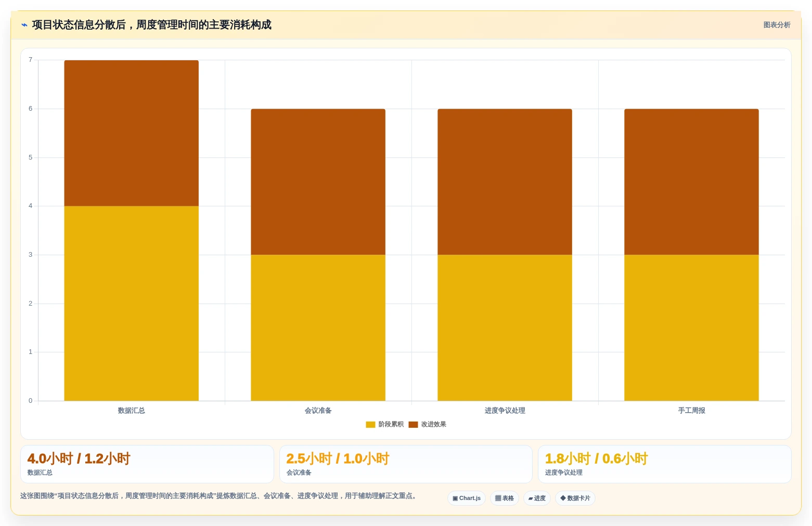Click the yellow bar segment for 手工周报

click(x=691, y=327)
